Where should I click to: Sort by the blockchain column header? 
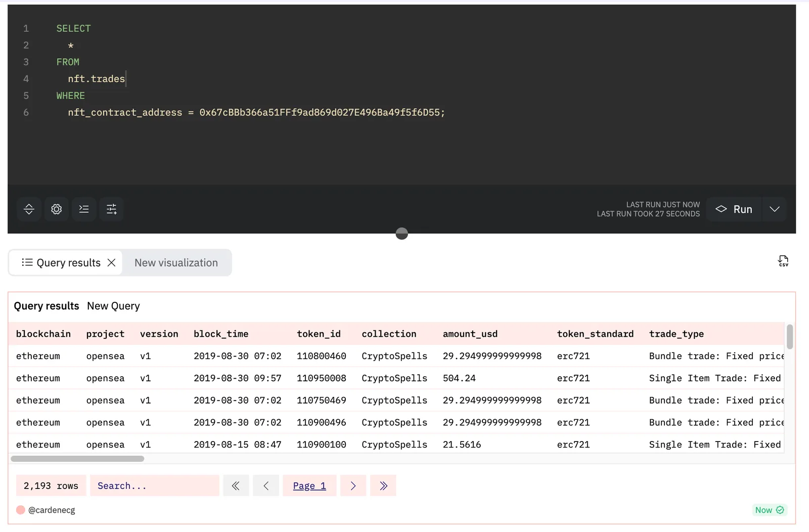click(x=43, y=334)
